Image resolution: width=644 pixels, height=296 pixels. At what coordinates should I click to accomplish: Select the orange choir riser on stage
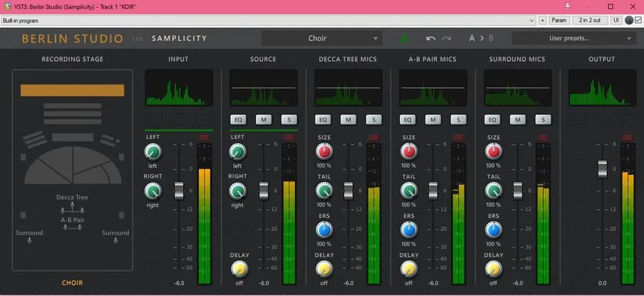(x=72, y=90)
